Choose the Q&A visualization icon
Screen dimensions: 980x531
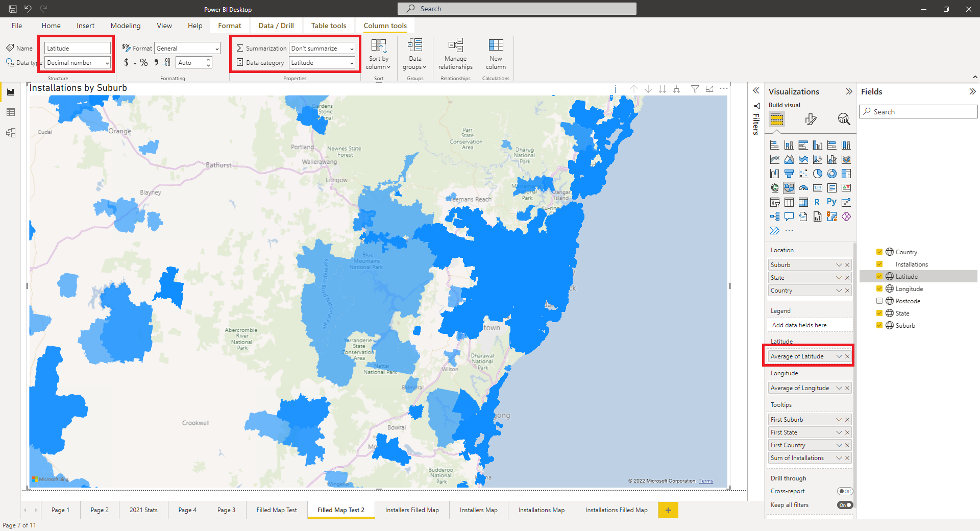tap(789, 216)
